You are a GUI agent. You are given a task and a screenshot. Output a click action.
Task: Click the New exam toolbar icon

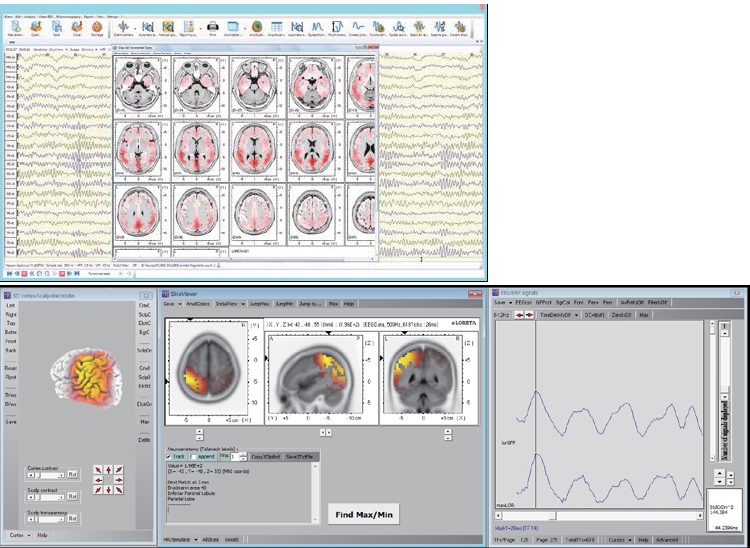coord(15,29)
